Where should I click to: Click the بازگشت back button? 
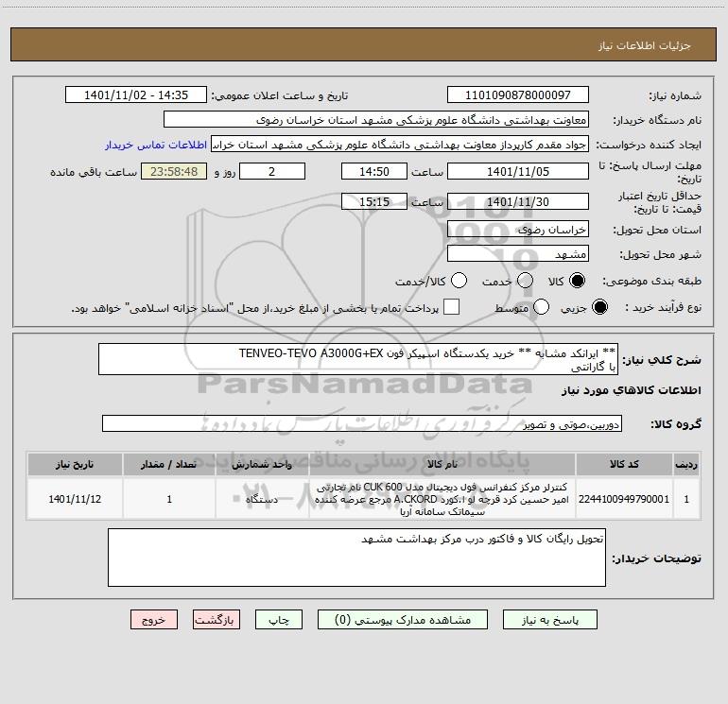click(x=217, y=620)
